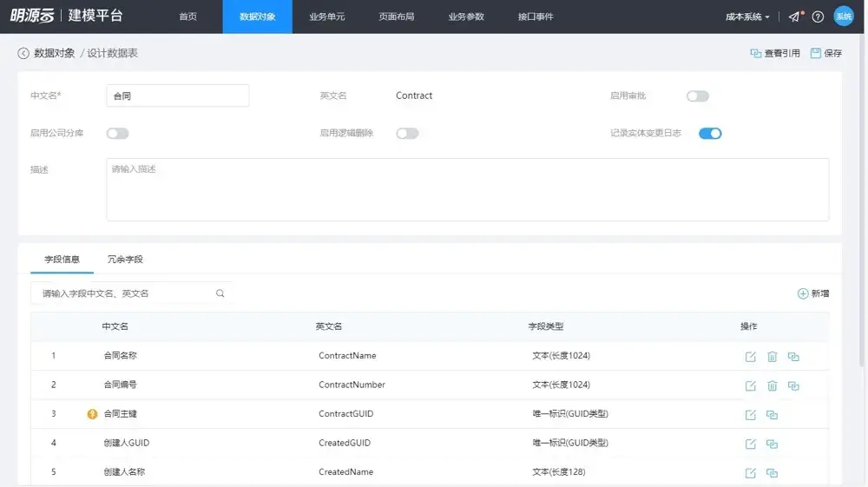The height and width of the screenshot is (487, 868).
Task: Open the help question mark icon
Action: pyautogui.click(x=818, y=16)
